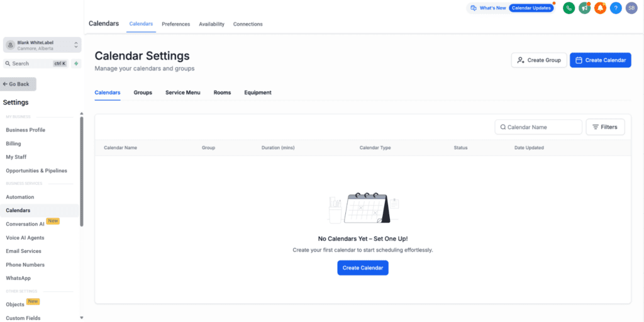Click the Go Back button
Screen dimensions: 644x322
[x=18, y=84]
